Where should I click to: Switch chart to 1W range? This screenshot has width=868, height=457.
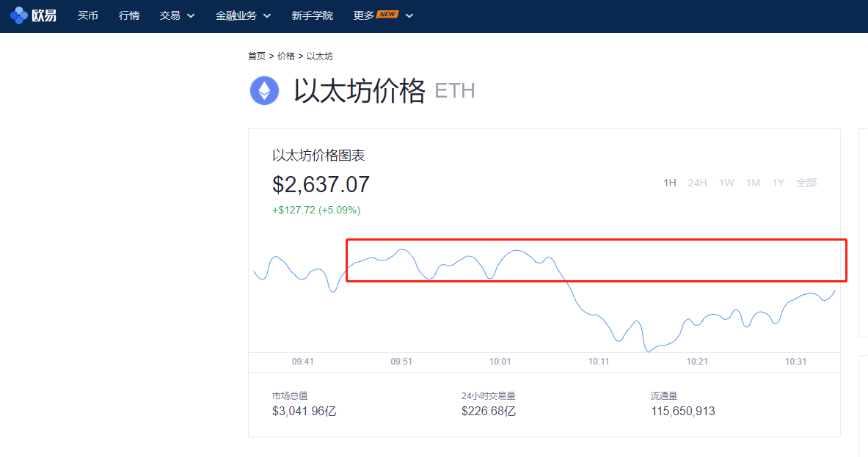726,183
